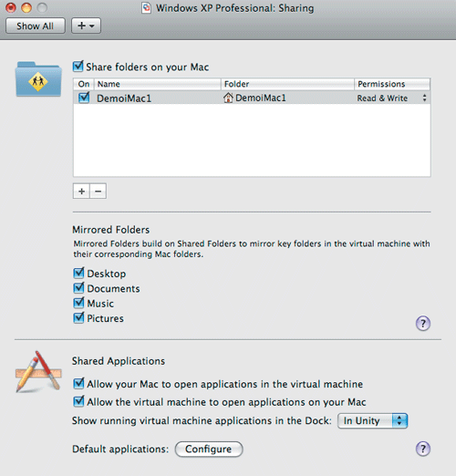Remove selected shared folder with minus button

pyautogui.click(x=98, y=191)
